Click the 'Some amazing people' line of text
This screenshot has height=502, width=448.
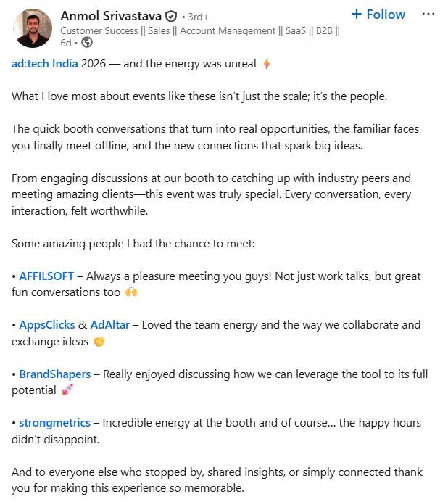click(x=133, y=244)
